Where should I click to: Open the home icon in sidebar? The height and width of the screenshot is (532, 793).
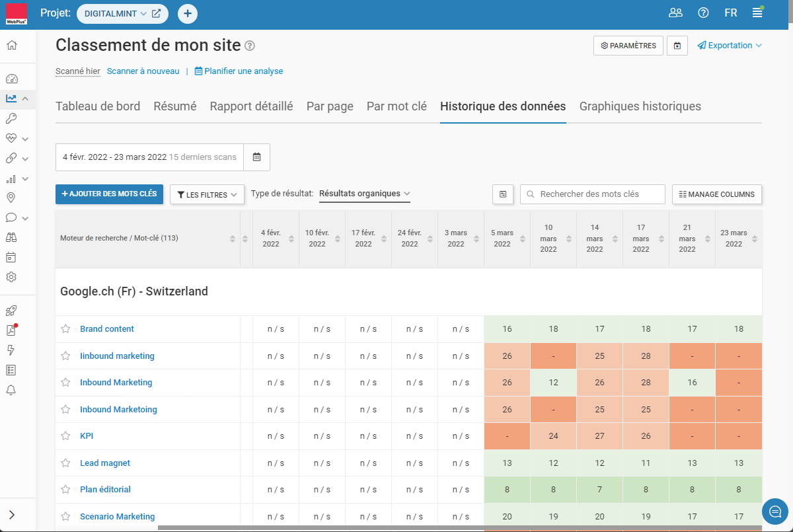point(12,46)
